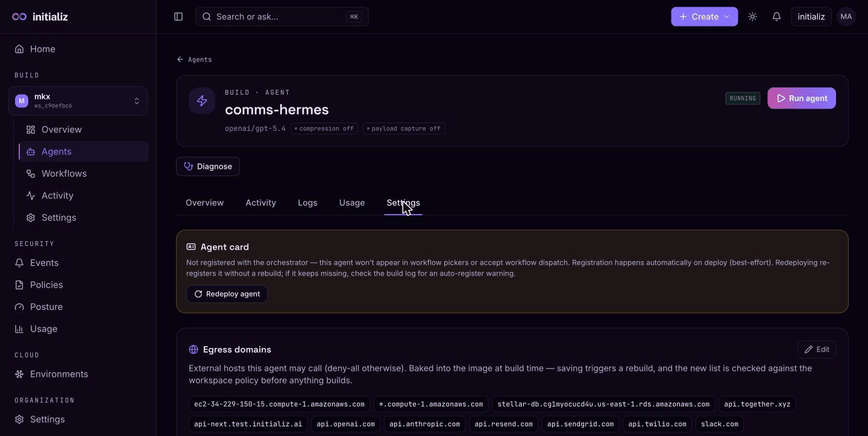Click the payload capture off badge

[x=404, y=128]
